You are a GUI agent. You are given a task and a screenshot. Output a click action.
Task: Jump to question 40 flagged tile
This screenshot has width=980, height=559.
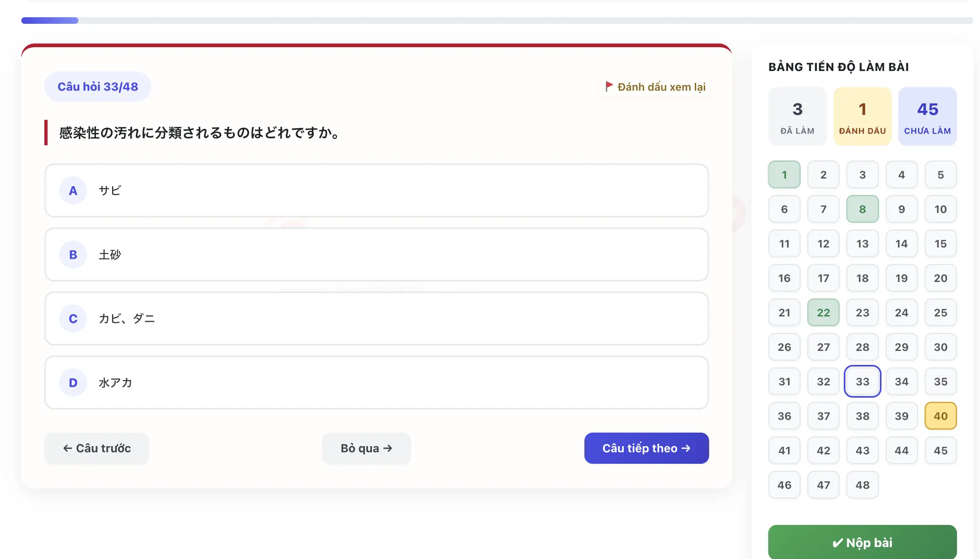(x=941, y=416)
